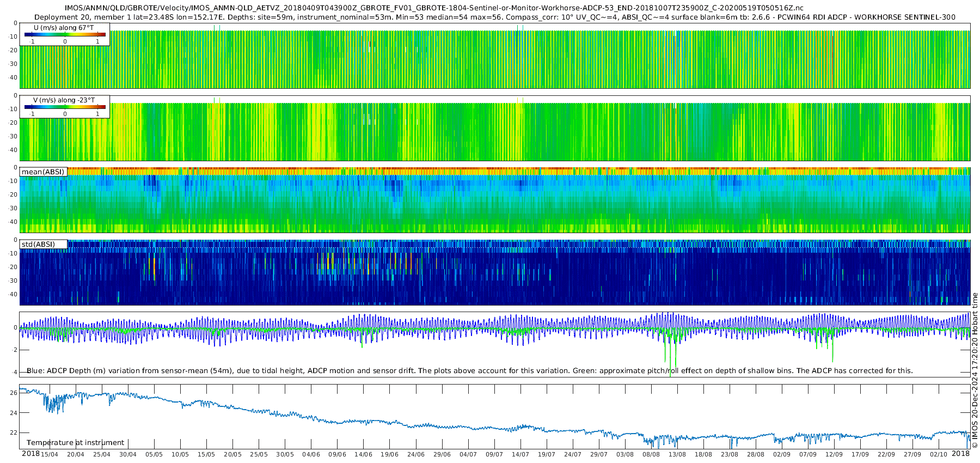
Task: Click the 26 tick on temperature axis
Action: pyautogui.click(x=14, y=392)
